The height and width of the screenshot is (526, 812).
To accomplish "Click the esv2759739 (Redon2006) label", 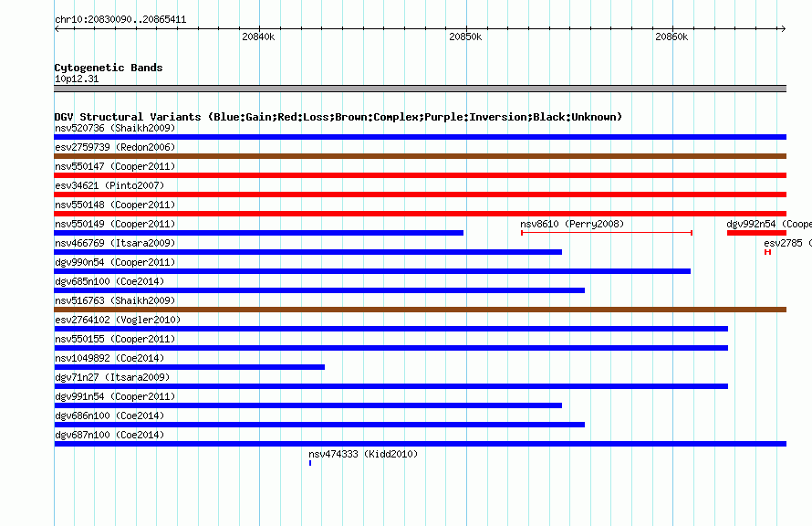I will (x=115, y=147).
